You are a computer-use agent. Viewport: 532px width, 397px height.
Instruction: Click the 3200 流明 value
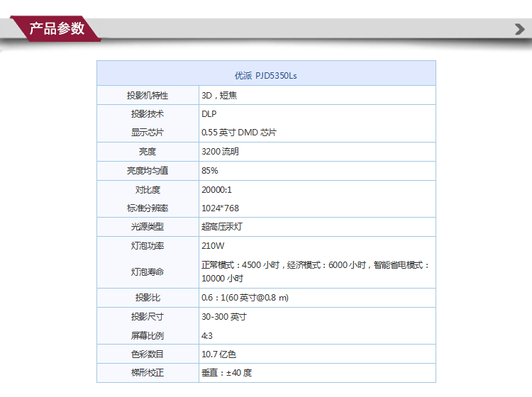[220, 151]
